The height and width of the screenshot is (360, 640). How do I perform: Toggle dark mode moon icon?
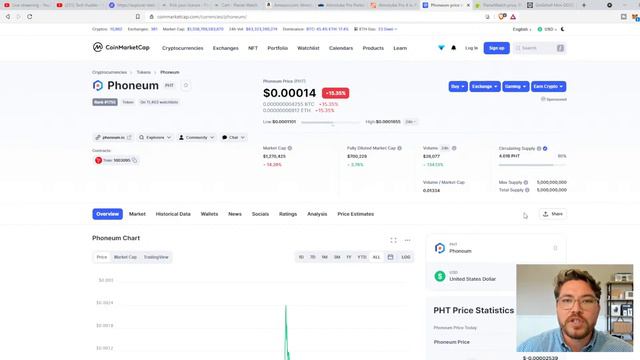562,29
